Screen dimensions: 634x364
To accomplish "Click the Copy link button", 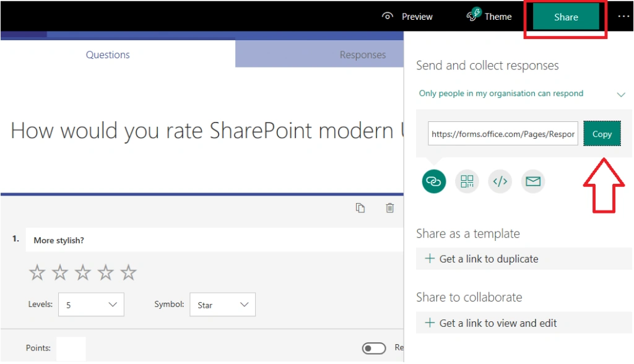I will [x=602, y=134].
